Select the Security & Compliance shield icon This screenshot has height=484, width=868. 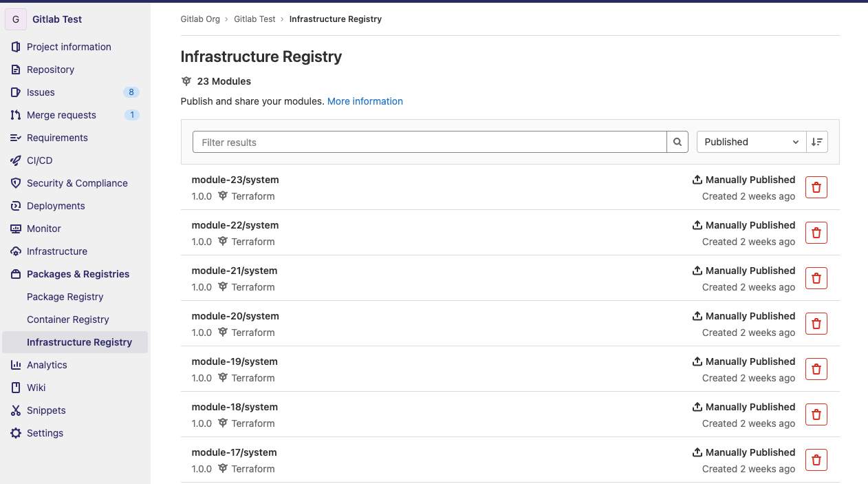pyautogui.click(x=15, y=183)
